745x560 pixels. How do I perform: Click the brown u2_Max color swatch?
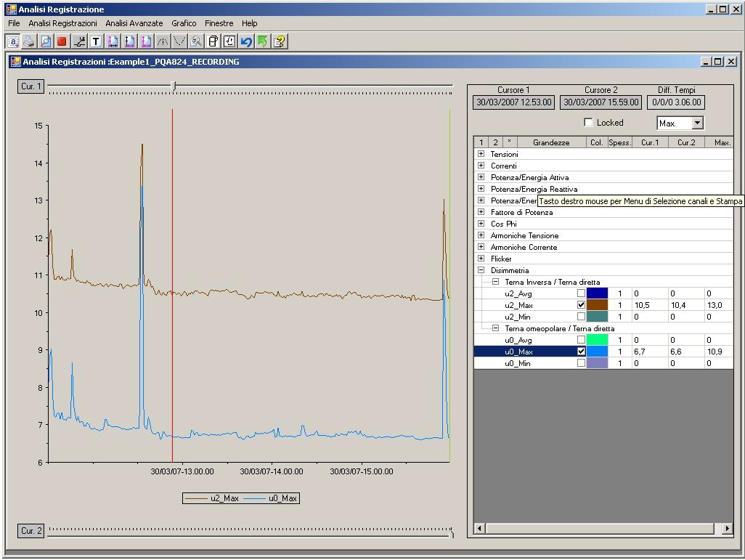click(x=597, y=305)
